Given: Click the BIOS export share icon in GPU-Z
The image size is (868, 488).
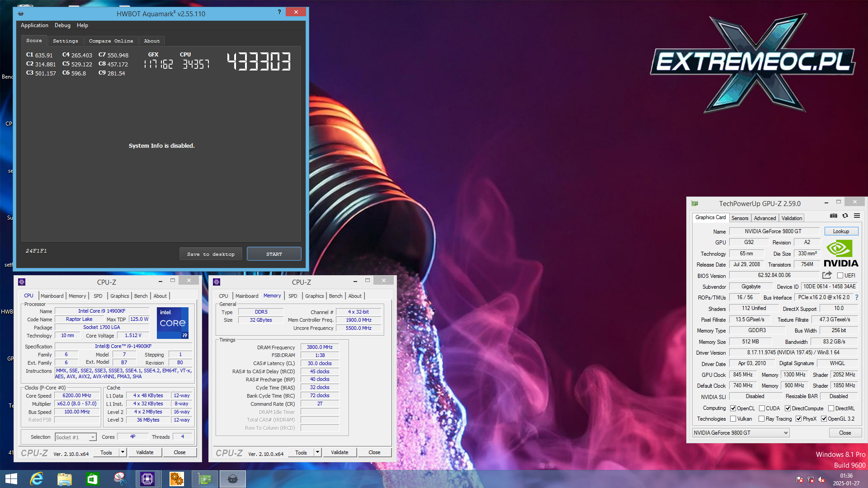Looking at the screenshot, I should click(827, 275).
